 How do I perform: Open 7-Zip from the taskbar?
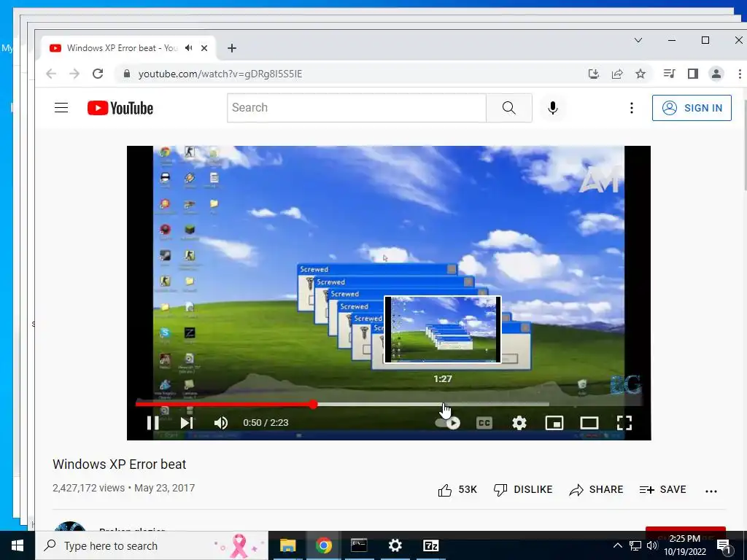pyautogui.click(x=430, y=545)
